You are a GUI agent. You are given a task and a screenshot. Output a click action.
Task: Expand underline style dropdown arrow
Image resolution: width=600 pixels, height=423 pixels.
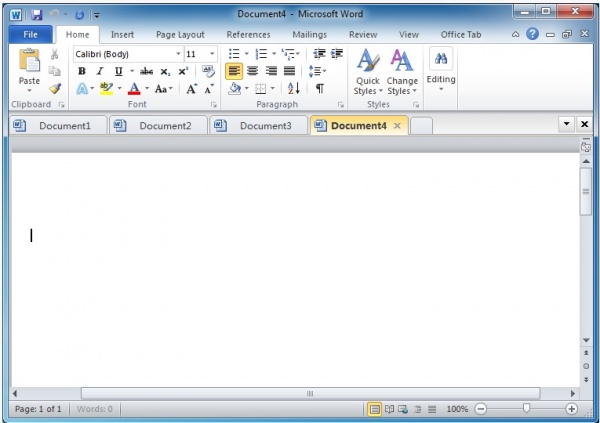(x=132, y=71)
